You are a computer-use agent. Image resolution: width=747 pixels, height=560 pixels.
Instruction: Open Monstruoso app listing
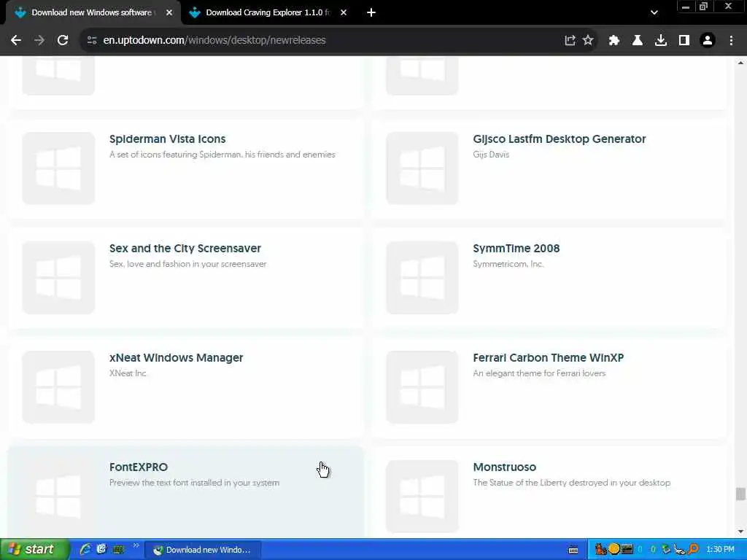[505, 467]
